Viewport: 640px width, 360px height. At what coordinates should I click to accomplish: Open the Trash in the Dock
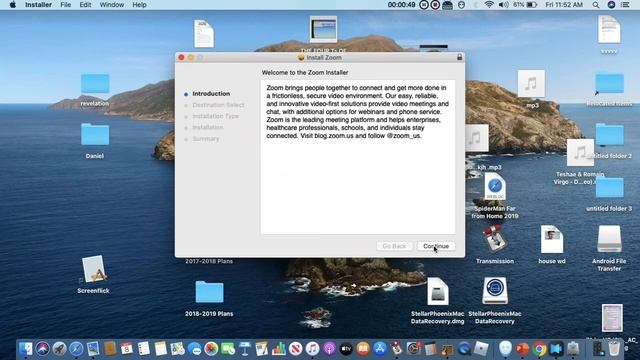click(614, 349)
